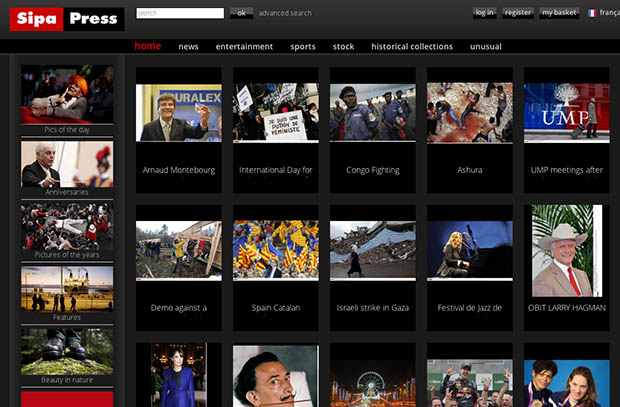Open historical collections
This screenshot has height=407, width=620.
[412, 47]
